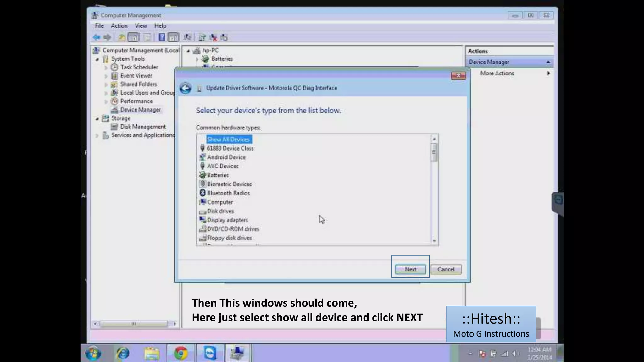This screenshot has width=644, height=362.
Task: Click Computer Management taskbar button
Action: [x=238, y=353]
